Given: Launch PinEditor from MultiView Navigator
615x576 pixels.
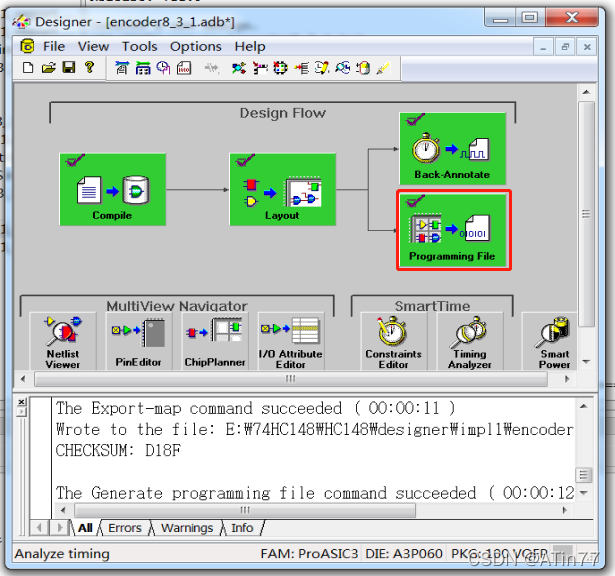Looking at the screenshot, I should tap(139, 341).
